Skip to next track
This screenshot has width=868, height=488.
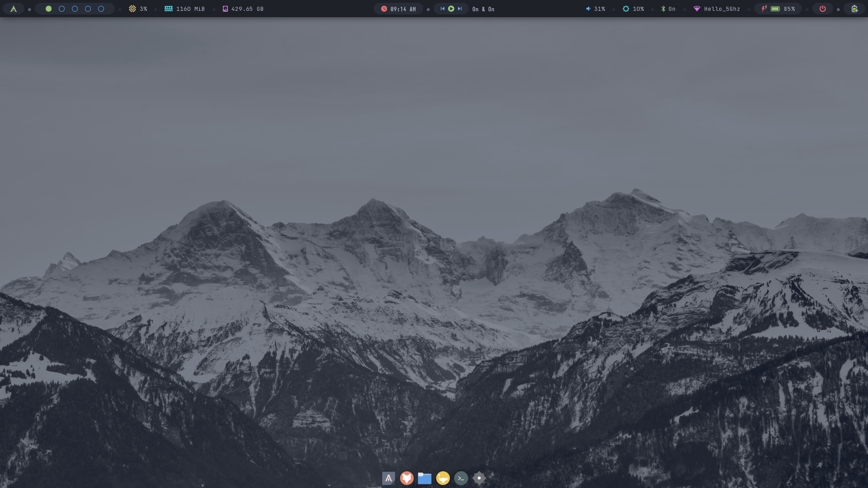point(460,9)
